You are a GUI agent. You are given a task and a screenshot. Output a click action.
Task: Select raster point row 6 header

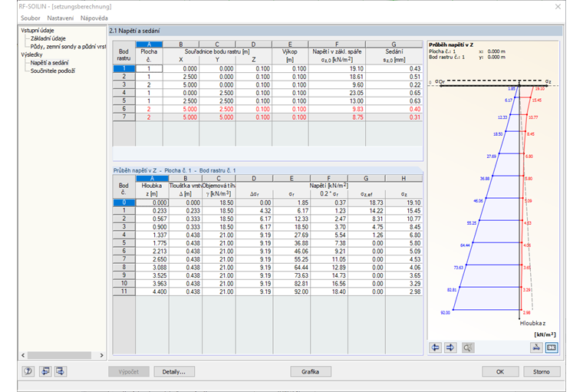[x=124, y=109]
